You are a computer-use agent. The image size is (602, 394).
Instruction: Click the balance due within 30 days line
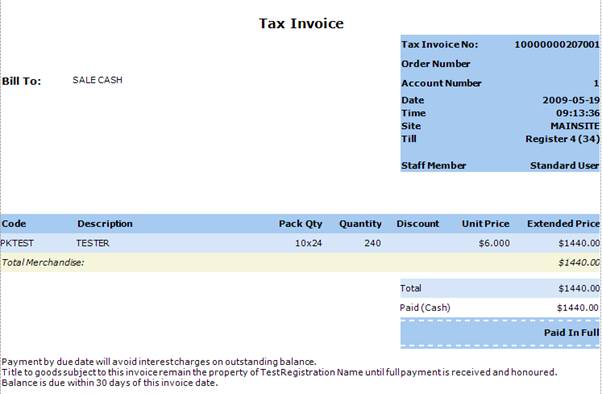pos(110,382)
